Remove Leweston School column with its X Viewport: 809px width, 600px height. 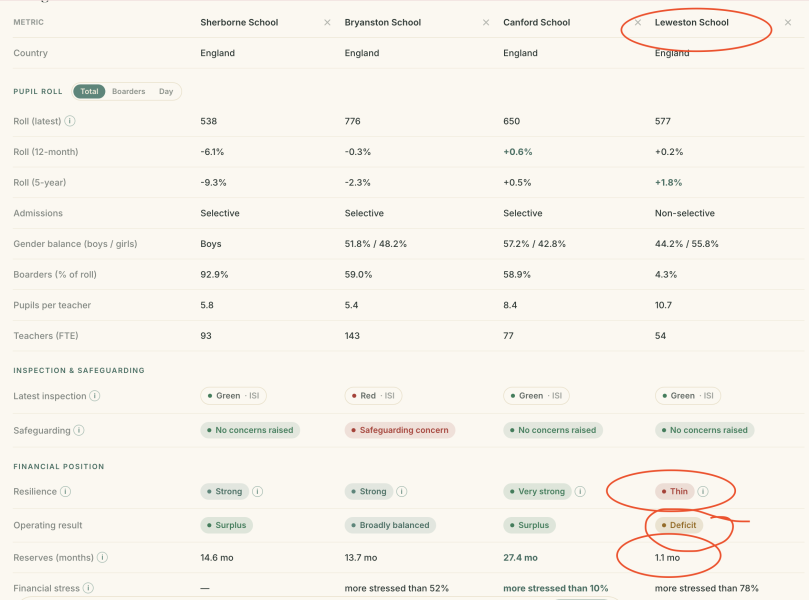tap(788, 22)
